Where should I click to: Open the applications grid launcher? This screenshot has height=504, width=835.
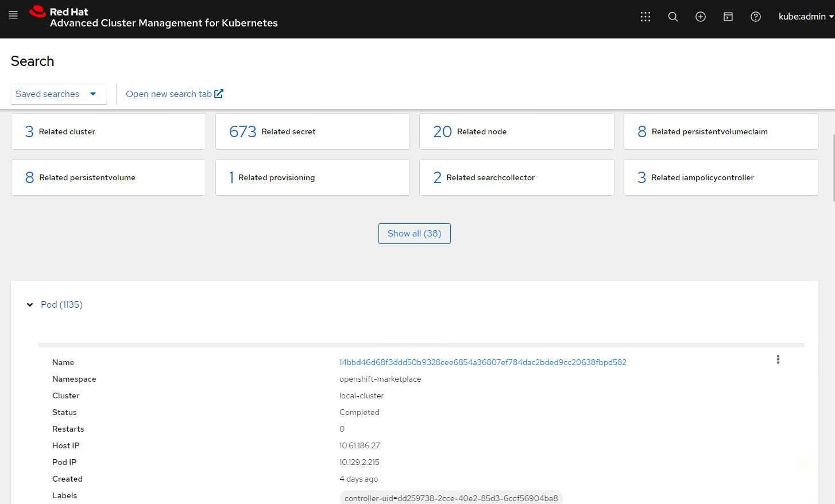click(x=645, y=17)
